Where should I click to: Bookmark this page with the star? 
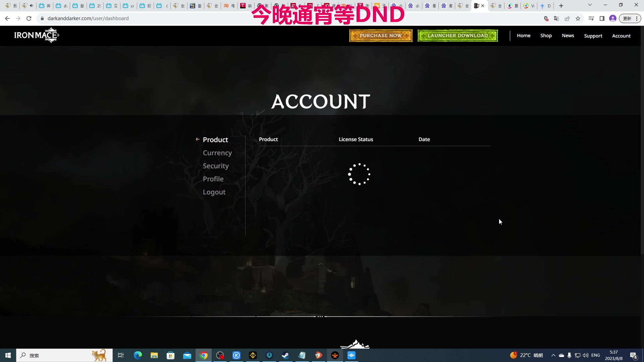578,18
